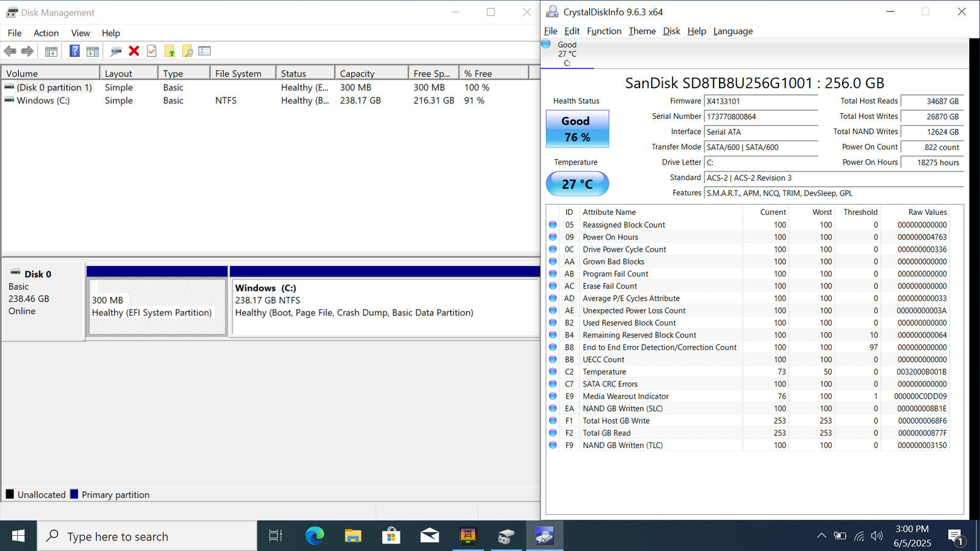Click the Windows Start button
This screenshot has width=980, height=551.
18,536
